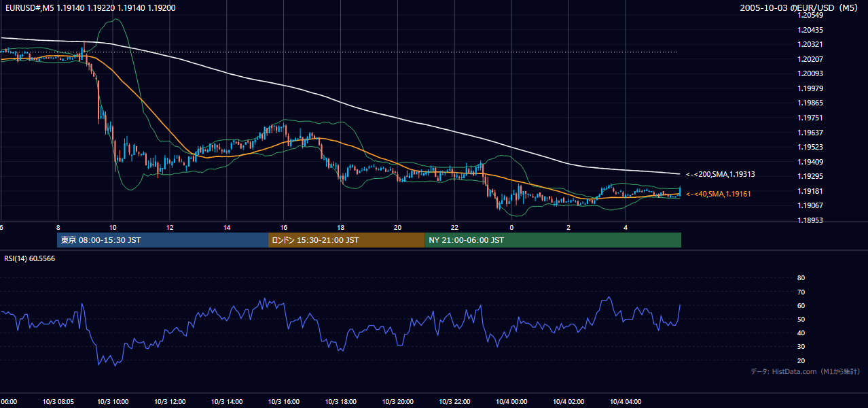
Task: Click bottom time label 10/3 12:00
Action: (170, 402)
